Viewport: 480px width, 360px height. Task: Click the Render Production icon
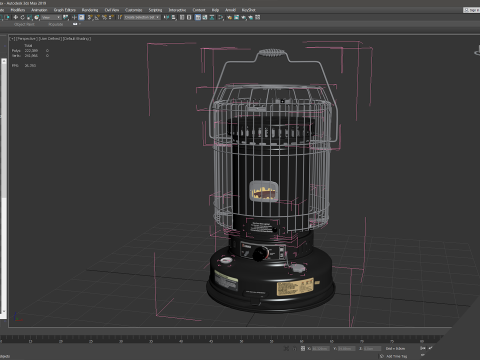[x=244, y=17]
